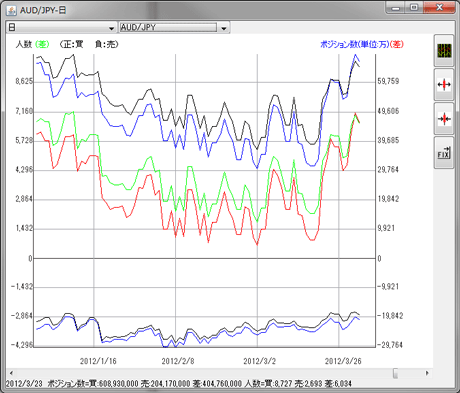Click the Java application icon in title bar
This screenshot has height=393, width=460.
pyautogui.click(x=11, y=10)
